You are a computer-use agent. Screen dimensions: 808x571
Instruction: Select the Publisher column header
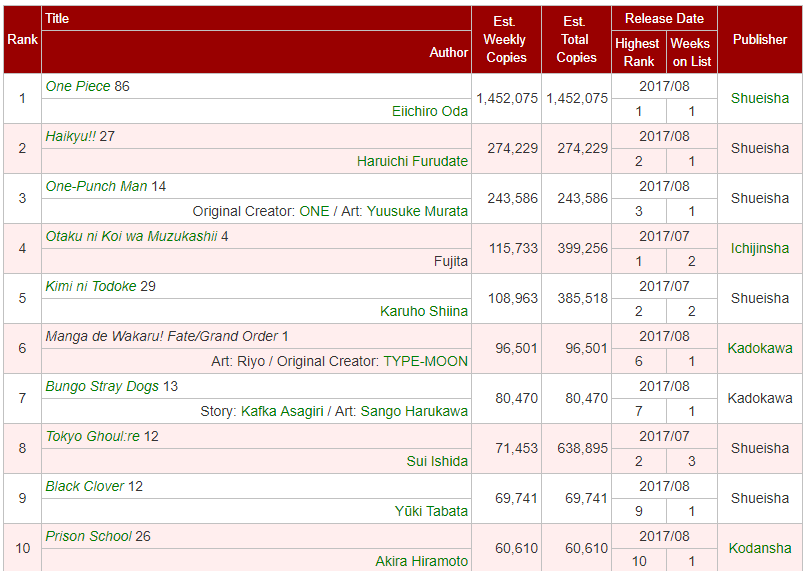pyautogui.click(x=760, y=40)
